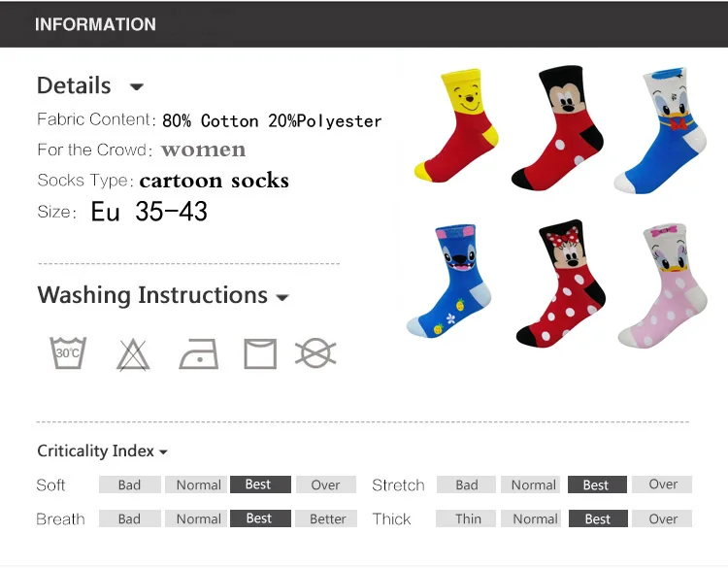728x568 pixels.
Task: Choose the Best rating for Soft
Action: point(260,484)
